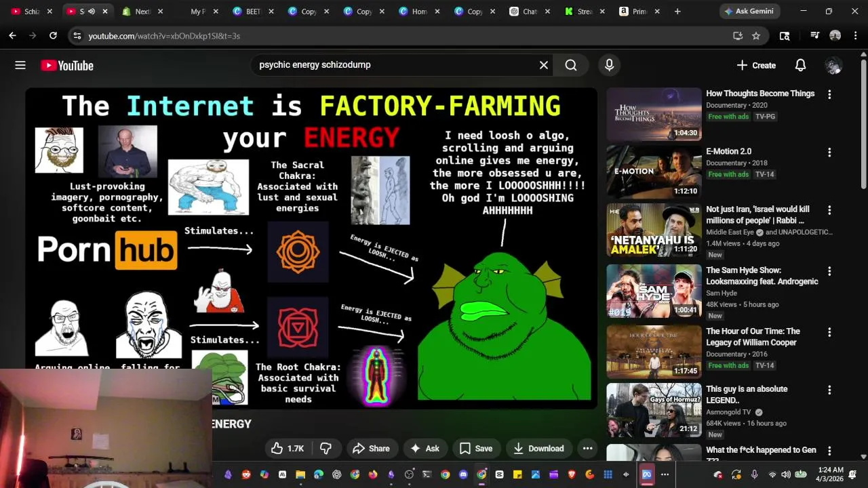Screen dimensions: 868x488
Task: Open options for Not just Iran video
Action: pos(829,211)
